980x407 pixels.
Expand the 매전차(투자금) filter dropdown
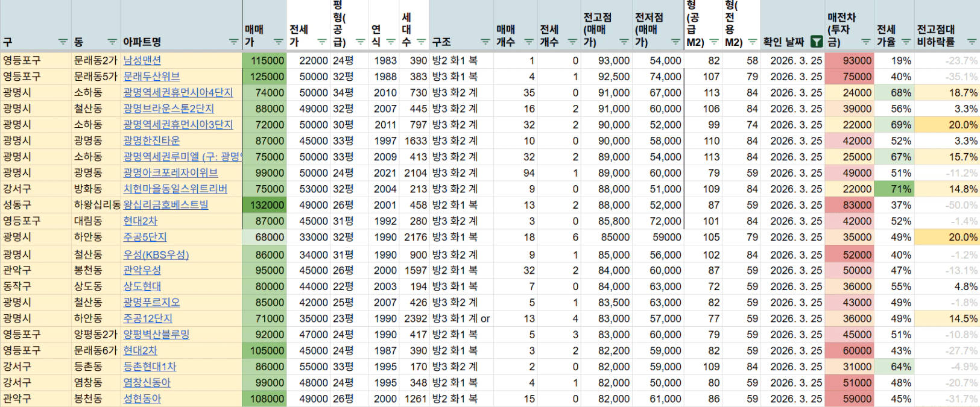coord(865,42)
